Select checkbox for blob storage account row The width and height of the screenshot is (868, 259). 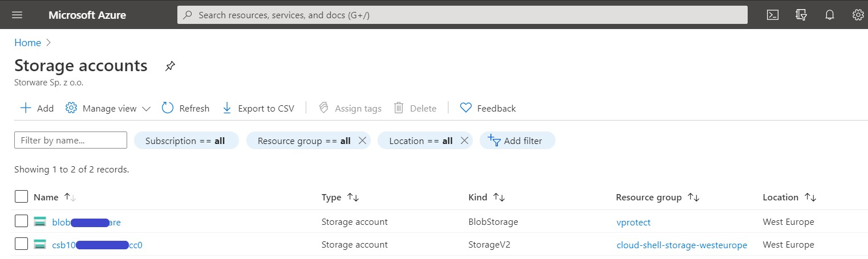pos(21,221)
